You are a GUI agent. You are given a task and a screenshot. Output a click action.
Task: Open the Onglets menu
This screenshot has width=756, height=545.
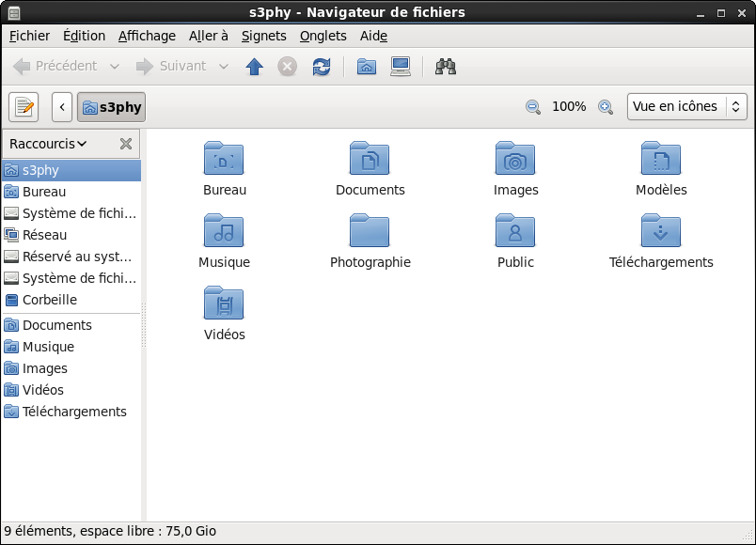[x=323, y=36]
